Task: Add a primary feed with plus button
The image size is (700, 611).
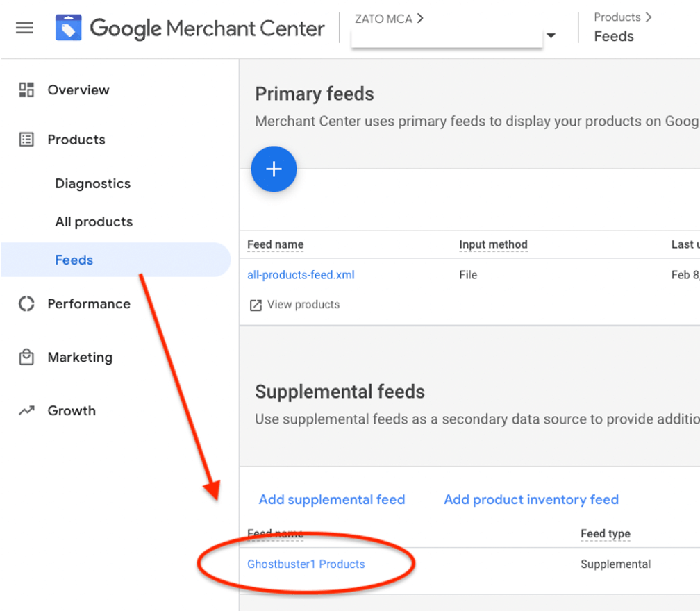Action: click(x=274, y=169)
